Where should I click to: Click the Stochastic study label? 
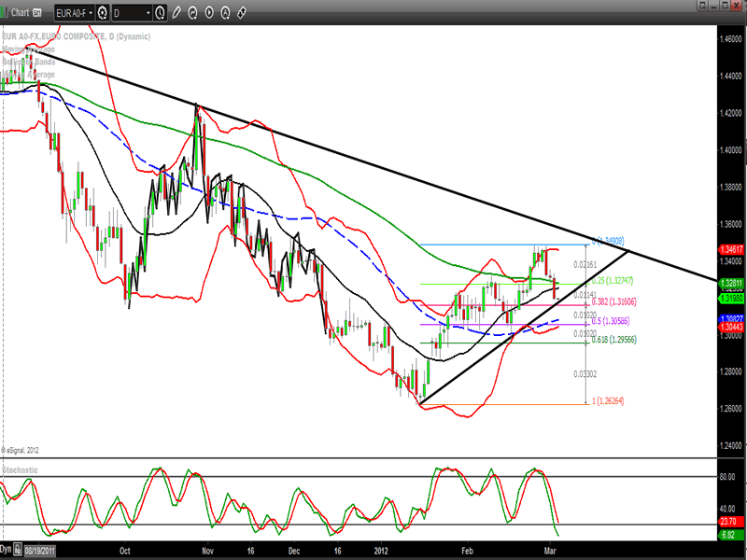(x=20, y=470)
